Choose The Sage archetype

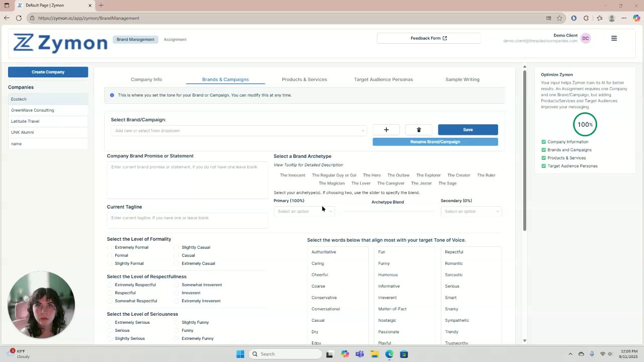pos(447,183)
